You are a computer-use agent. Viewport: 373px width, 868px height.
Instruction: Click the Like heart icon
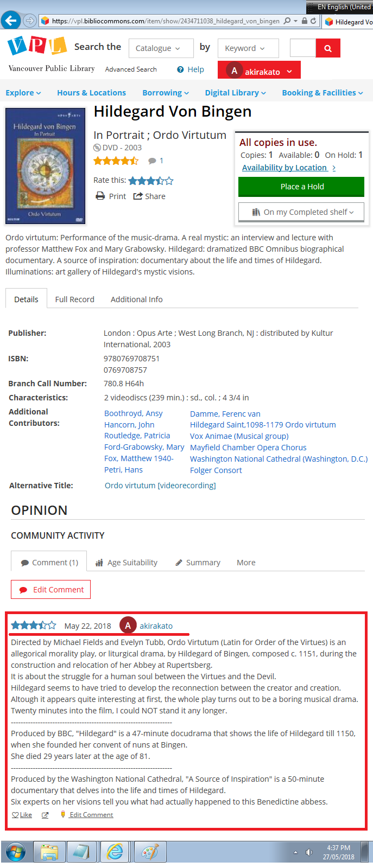pyautogui.click(x=15, y=815)
